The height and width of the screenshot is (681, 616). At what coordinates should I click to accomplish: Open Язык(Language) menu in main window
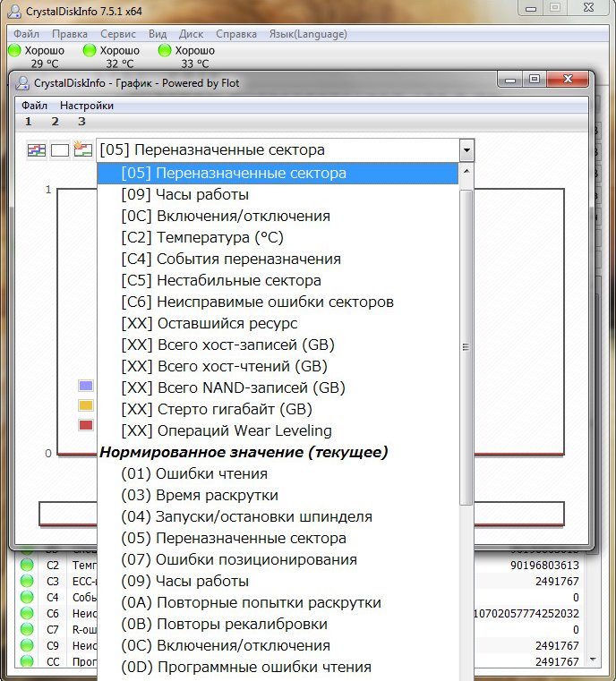click(x=308, y=34)
